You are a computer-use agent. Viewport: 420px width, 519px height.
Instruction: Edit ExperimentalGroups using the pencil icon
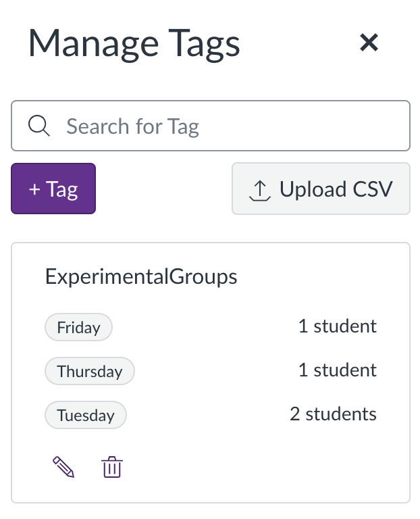click(63, 467)
